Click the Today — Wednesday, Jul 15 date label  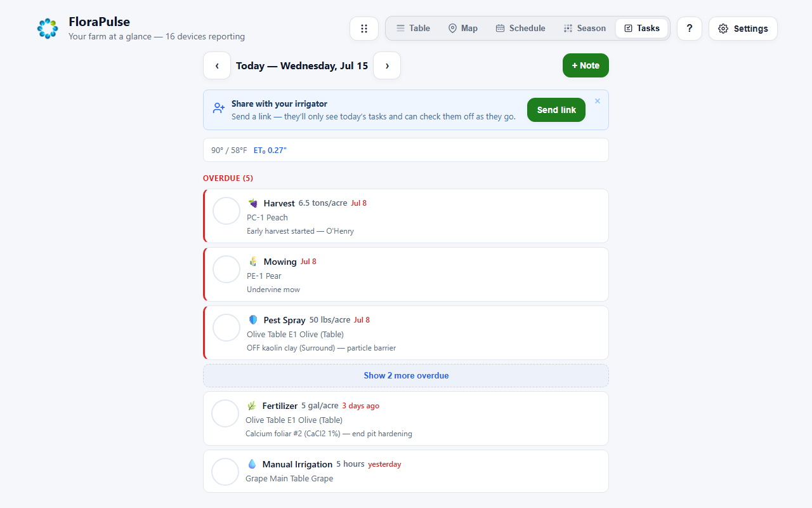tap(302, 65)
